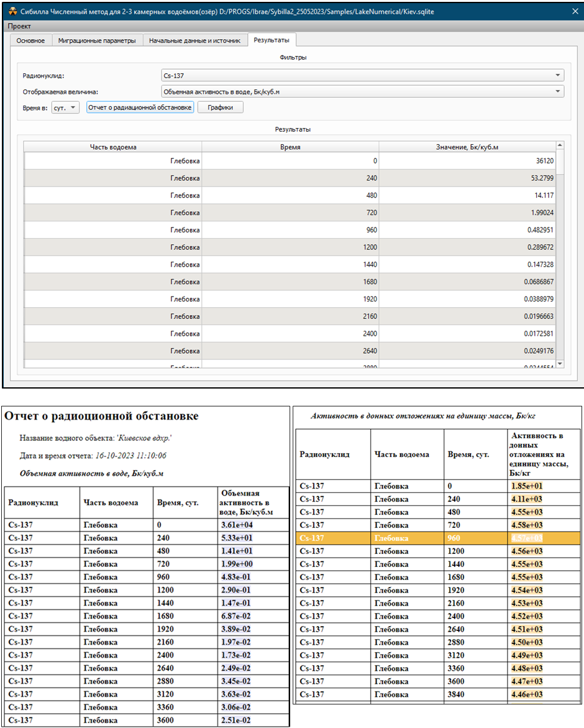
Task: Click 4.50e+03 in the sediment activity table
Action: [x=527, y=642]
